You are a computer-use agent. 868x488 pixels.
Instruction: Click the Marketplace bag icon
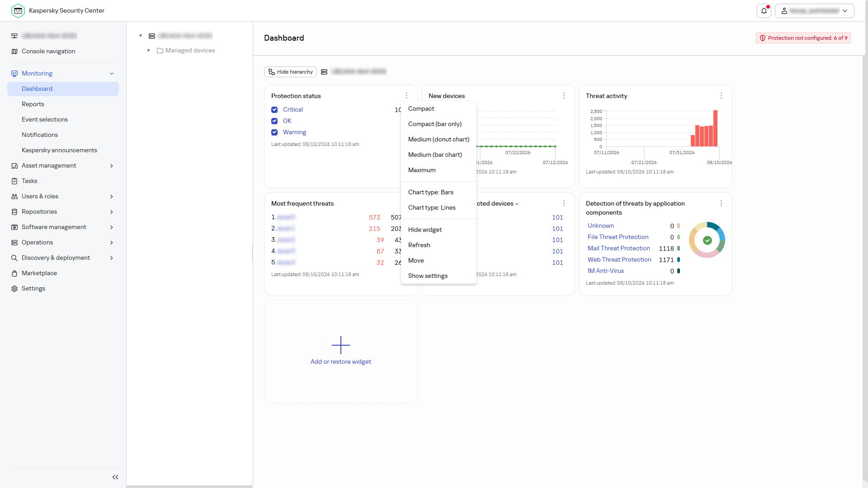pos(14,273)
